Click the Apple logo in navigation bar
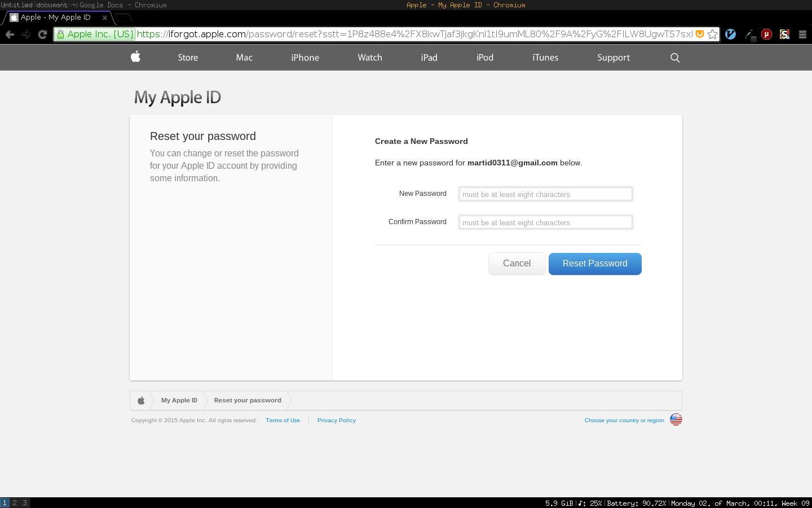 coord(135,56)
